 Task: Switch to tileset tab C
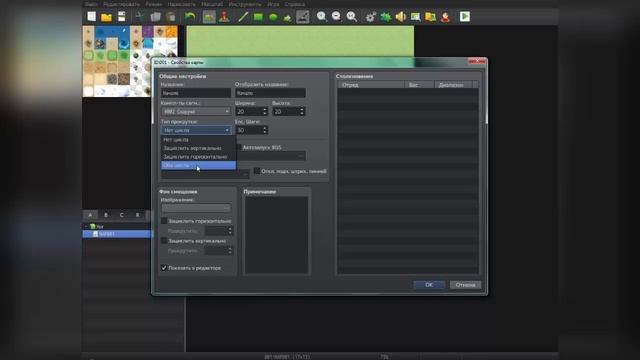point(122,215)
